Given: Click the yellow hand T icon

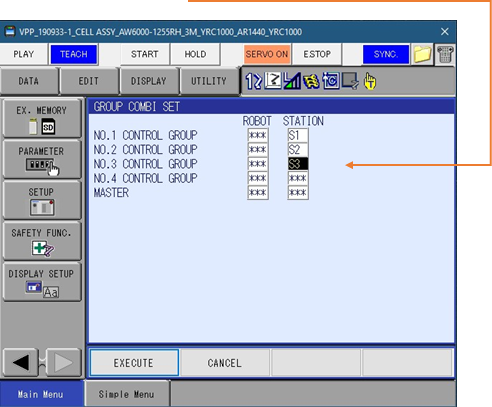Looking at the screenshot, I should pyautogui.click(x=370, y=81).
